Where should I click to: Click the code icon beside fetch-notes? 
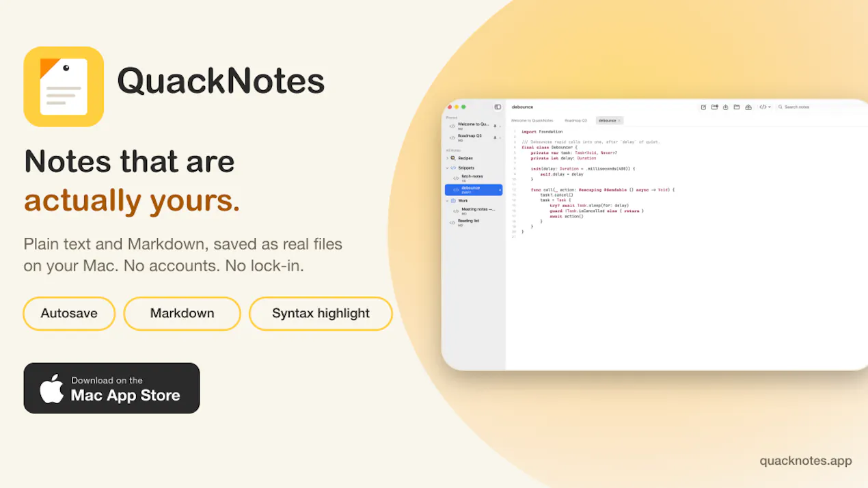[x=456, y=178]
